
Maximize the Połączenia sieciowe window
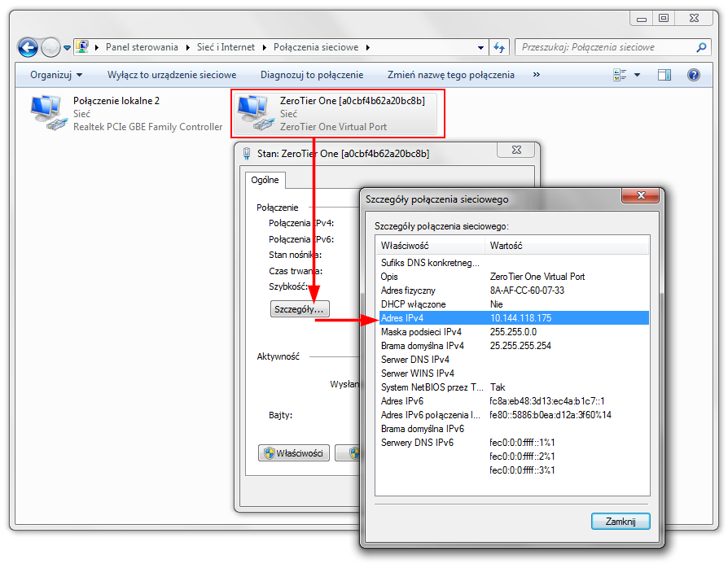pos(664,18)
